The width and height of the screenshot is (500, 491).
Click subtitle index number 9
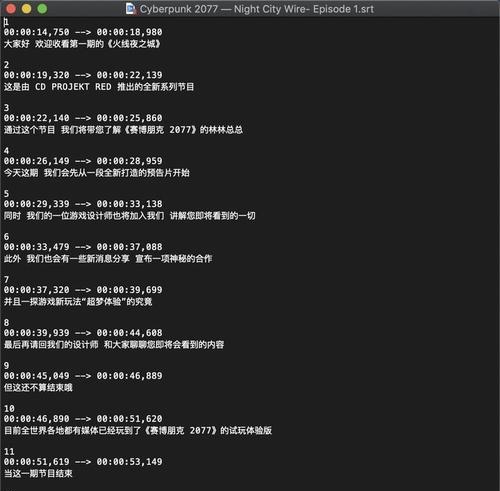(x=6, y=366)
